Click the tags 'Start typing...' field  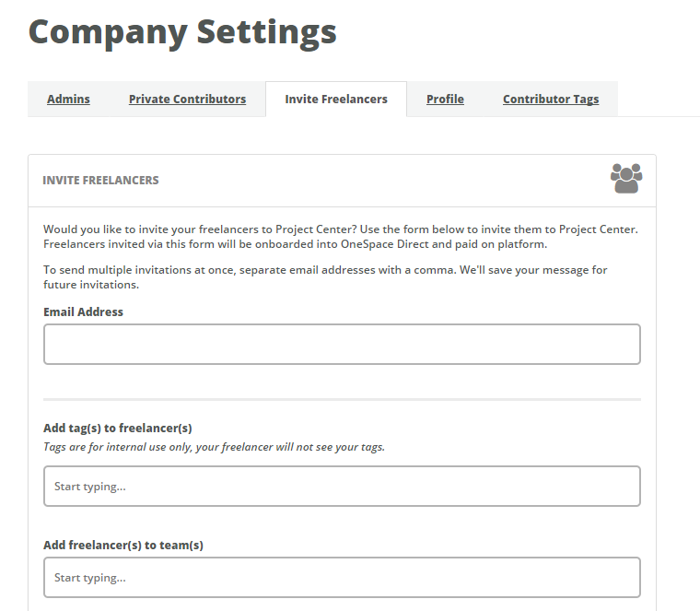(342, 486)
